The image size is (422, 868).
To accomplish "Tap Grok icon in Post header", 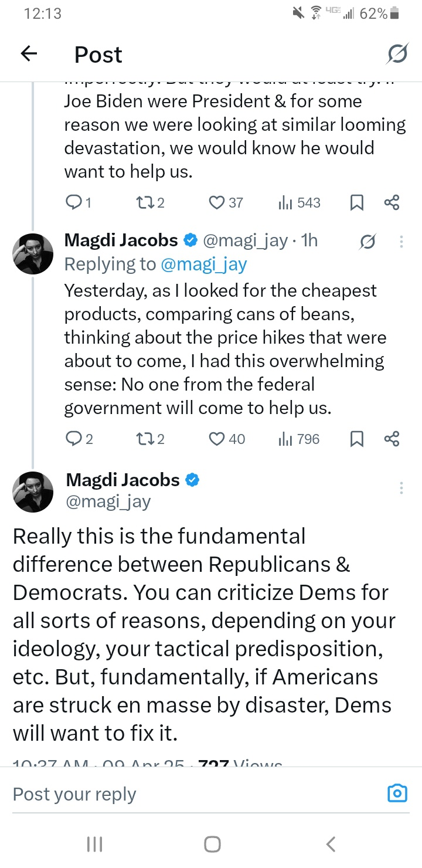I will click(x=397, y=54).
